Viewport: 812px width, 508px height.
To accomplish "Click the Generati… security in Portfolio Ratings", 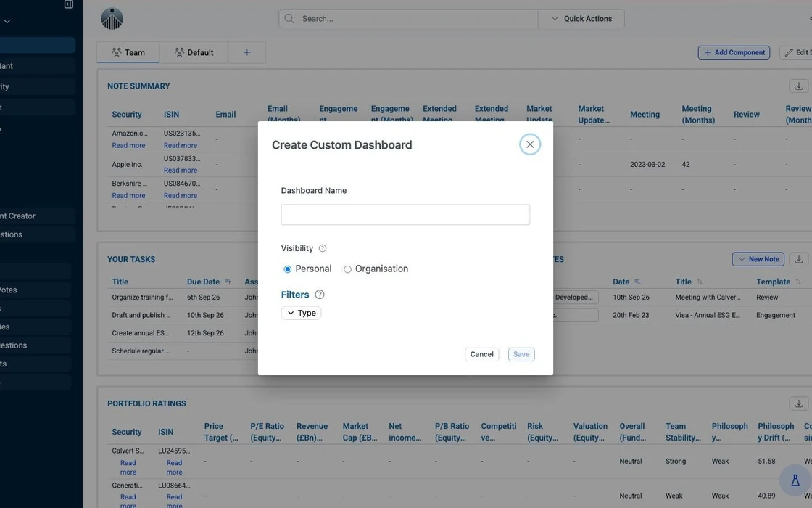I will tap(127, 486).
